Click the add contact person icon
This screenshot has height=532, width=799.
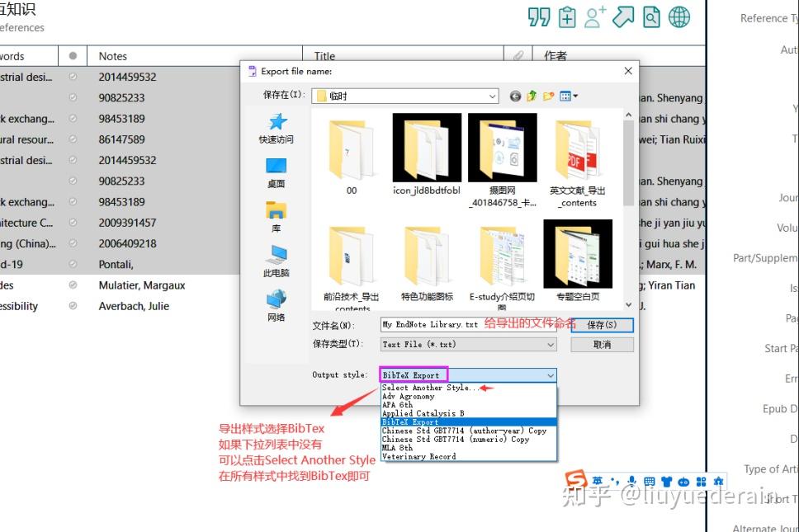point(595,16)
